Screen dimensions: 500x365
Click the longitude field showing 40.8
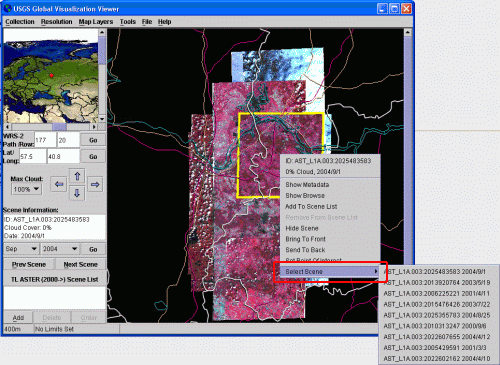[63, 156]
